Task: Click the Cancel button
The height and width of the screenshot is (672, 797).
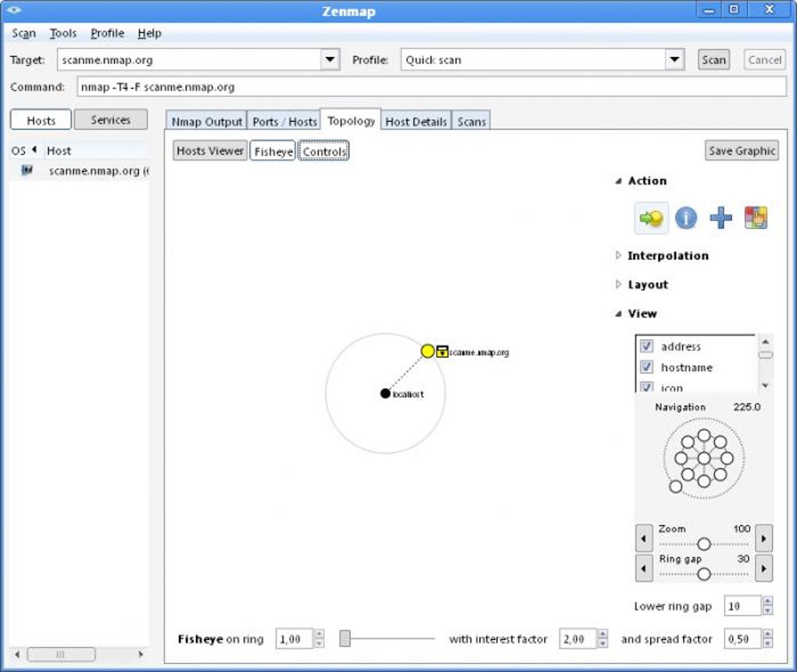Action: click(x=764, y=59)
